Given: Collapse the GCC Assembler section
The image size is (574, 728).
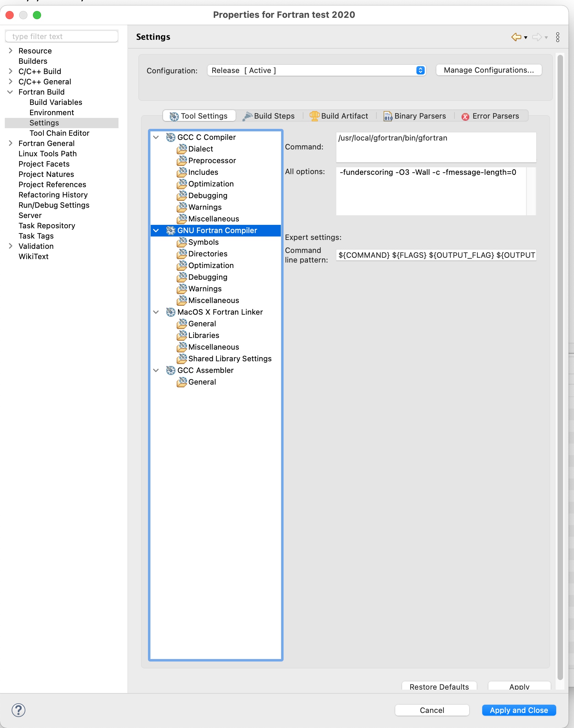Looking at the screenshot, I should [x=156, y=370].
